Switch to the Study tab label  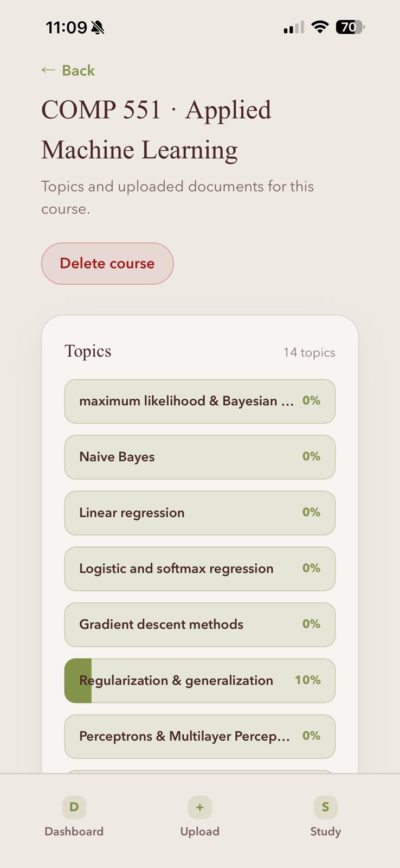326,832
